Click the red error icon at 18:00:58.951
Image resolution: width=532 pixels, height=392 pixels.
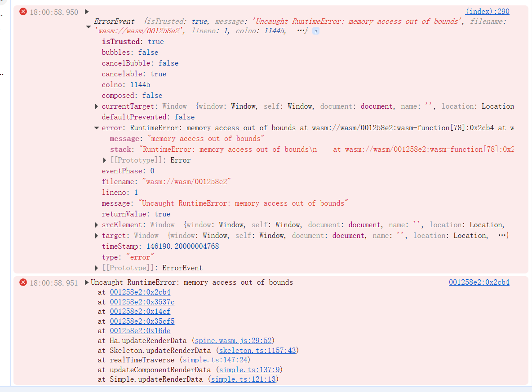click(x=23, y=282)
